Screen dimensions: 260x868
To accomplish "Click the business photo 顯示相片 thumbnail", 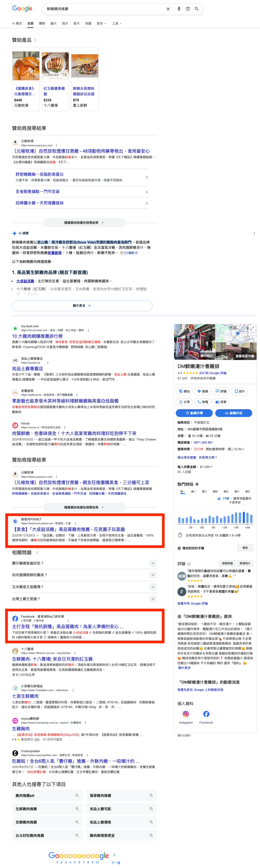I will (194, 342).
